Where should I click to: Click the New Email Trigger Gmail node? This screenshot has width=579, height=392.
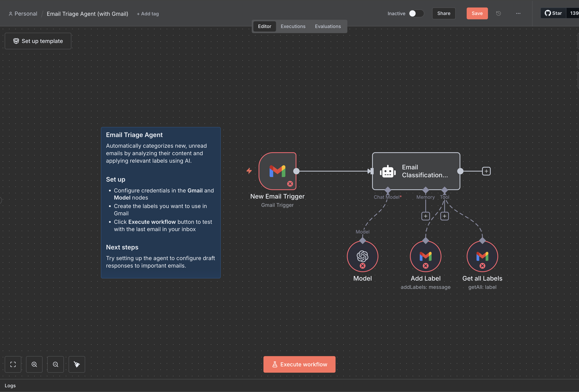[277, 171]
